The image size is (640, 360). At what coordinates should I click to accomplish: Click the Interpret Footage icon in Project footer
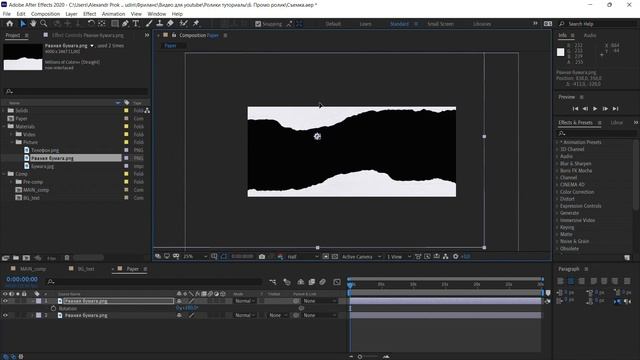pos(5,258)
